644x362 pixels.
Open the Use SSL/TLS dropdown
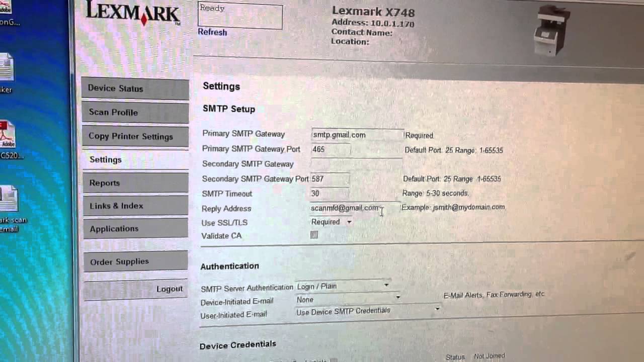(332, 222)
